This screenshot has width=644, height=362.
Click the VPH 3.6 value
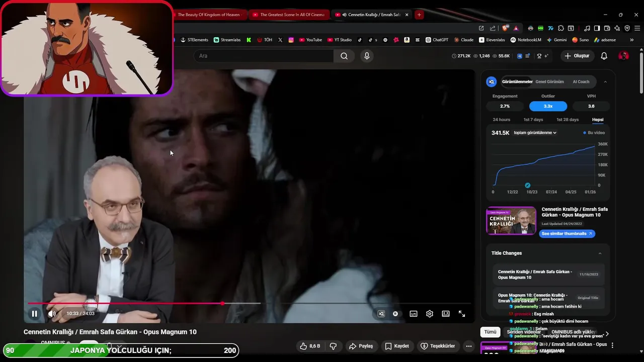591,106
